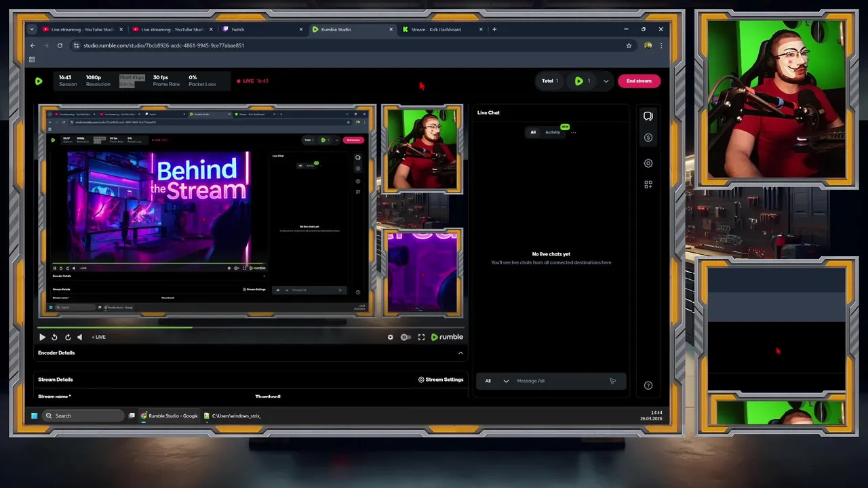Click the 16:43 Session stat
The image size is (868, 488).
68,81
